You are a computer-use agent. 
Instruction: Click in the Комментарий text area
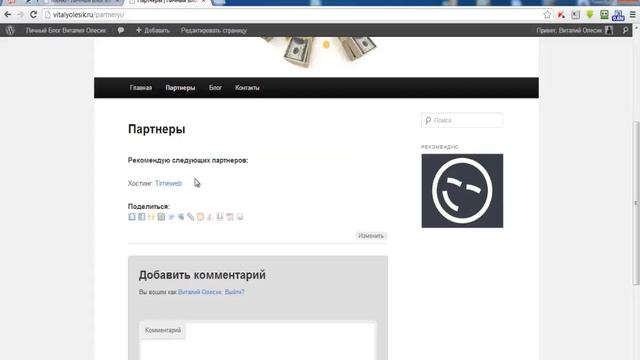(x=258, y=341)
